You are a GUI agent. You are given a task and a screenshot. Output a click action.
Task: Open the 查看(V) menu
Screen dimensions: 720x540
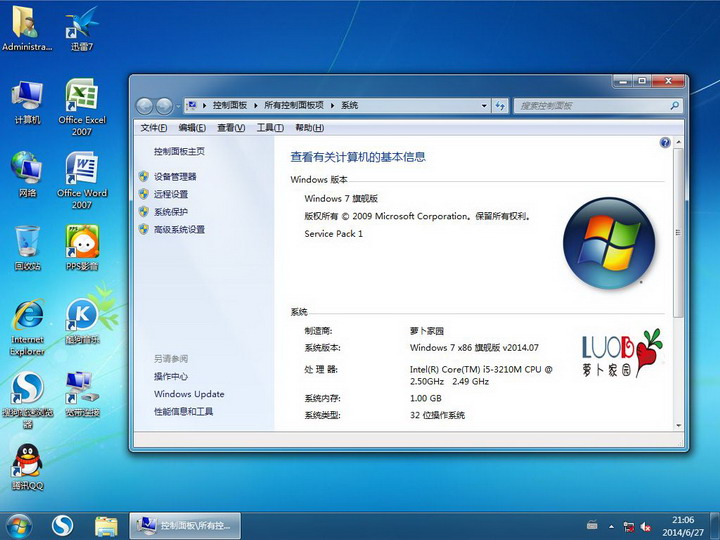pyautogui.click(x=231, y=128)
